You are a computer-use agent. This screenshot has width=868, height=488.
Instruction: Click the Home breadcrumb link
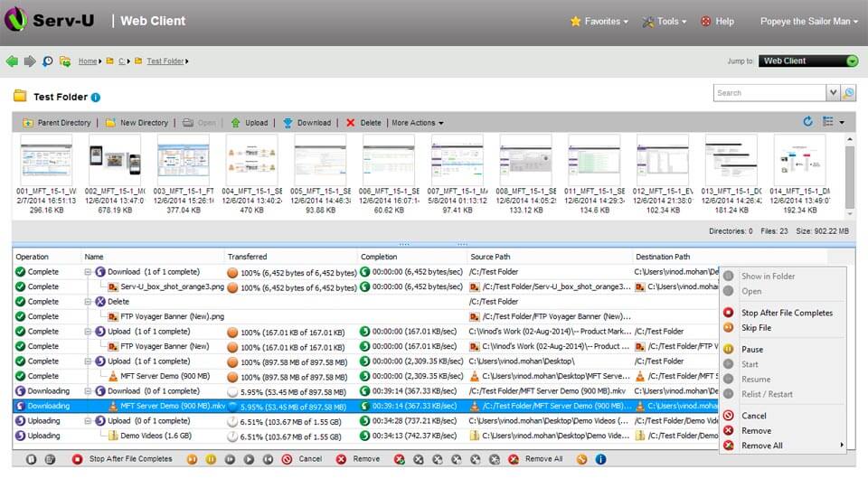(x=88, y=61)
